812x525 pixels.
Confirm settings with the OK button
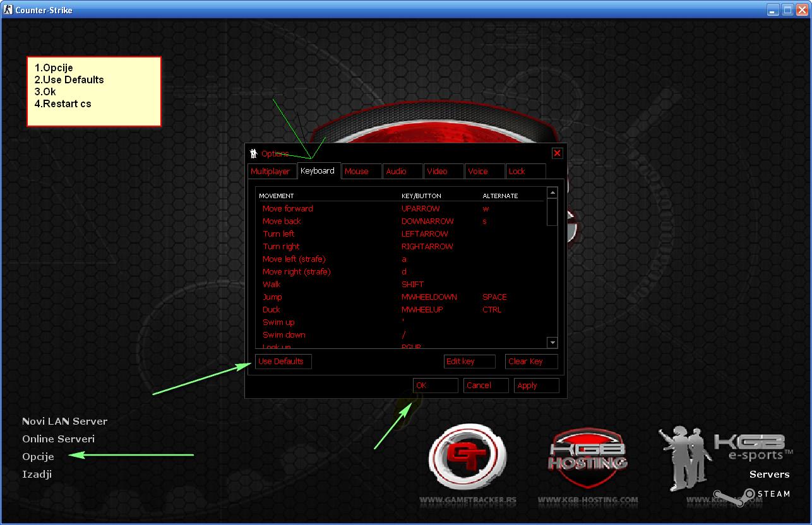436,386
